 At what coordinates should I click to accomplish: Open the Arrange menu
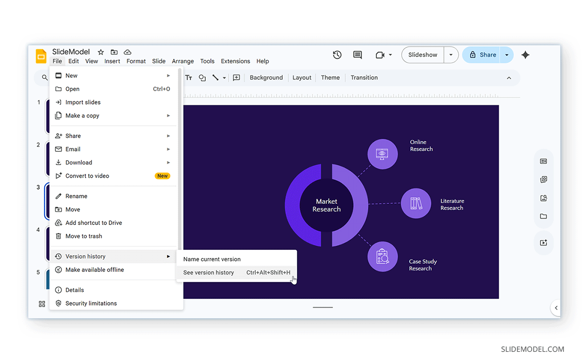(183, 61)
